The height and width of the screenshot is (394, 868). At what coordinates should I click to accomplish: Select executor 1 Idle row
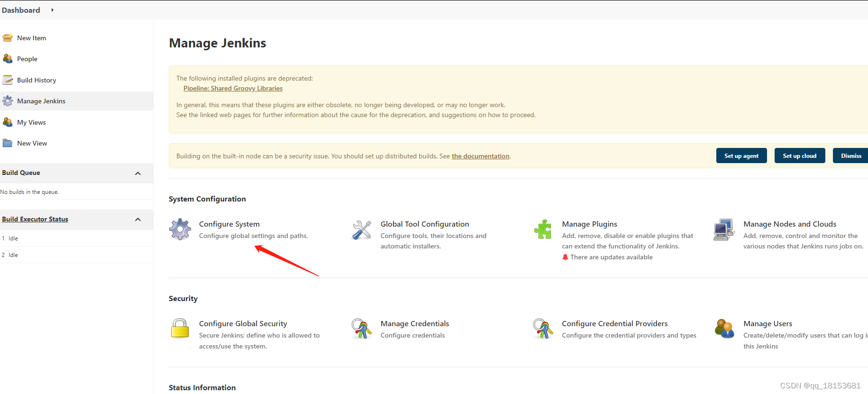(x=76, y=238)
